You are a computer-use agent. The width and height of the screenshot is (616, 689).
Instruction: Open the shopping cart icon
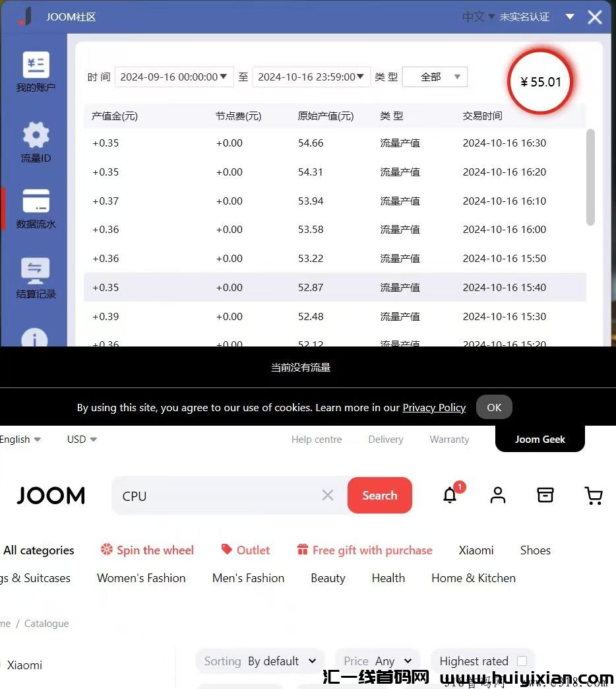pyautogui.click(x=594, y=495)
